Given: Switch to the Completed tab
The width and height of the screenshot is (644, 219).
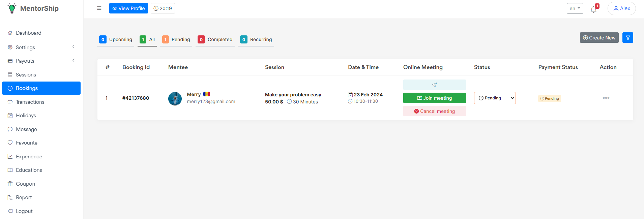Looking at the screenshot, I should (x=215, y=39).
